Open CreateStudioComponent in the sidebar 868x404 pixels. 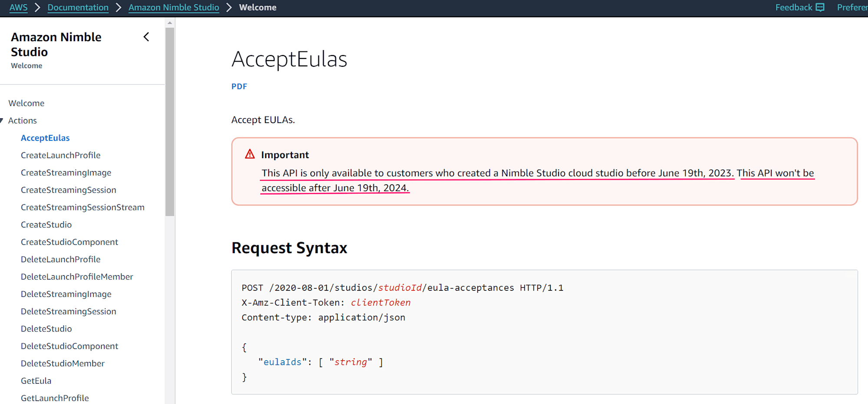coord(69,242)
